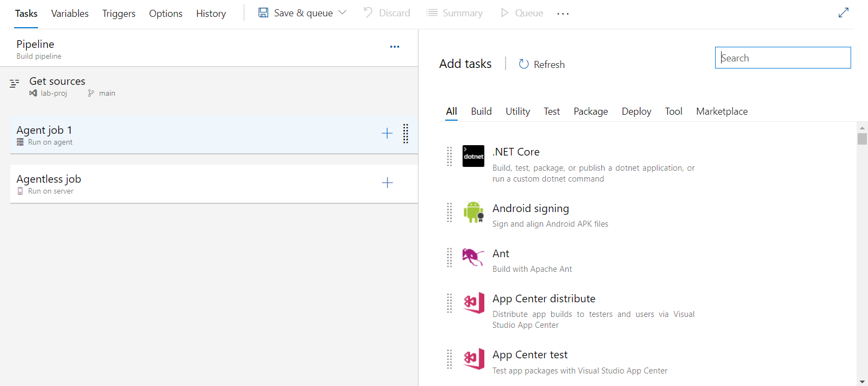Image resolution: width=868 pixels, height=386 pixels.
Task: Switch to the Triggers tab
Action: click(119, 14)
